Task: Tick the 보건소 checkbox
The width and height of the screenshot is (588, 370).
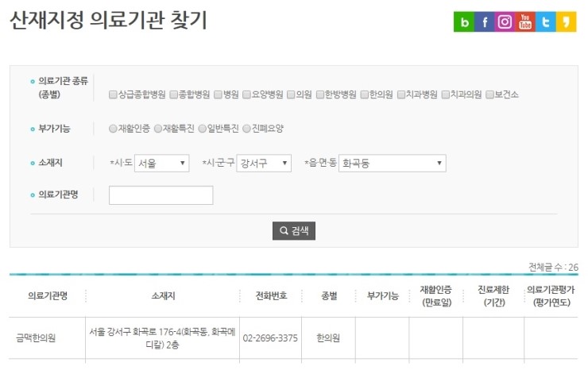Action: 489,94
